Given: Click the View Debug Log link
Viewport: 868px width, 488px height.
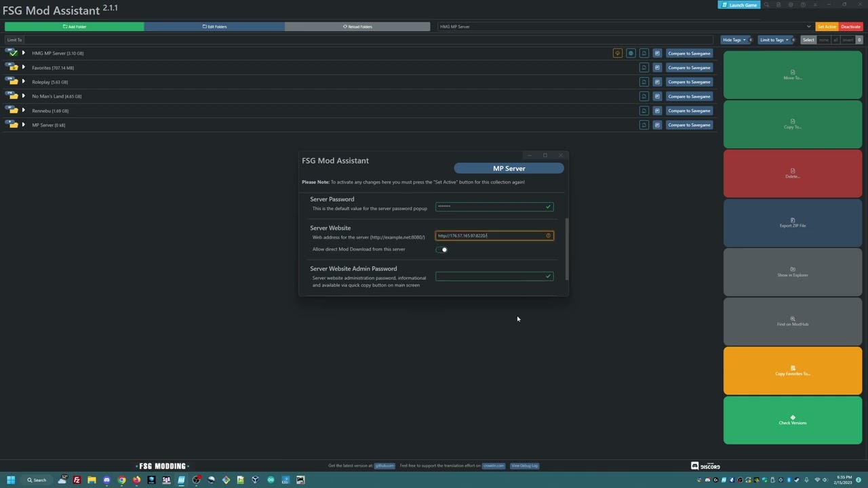Looking at the screenshot, I should tap(524, 466).
